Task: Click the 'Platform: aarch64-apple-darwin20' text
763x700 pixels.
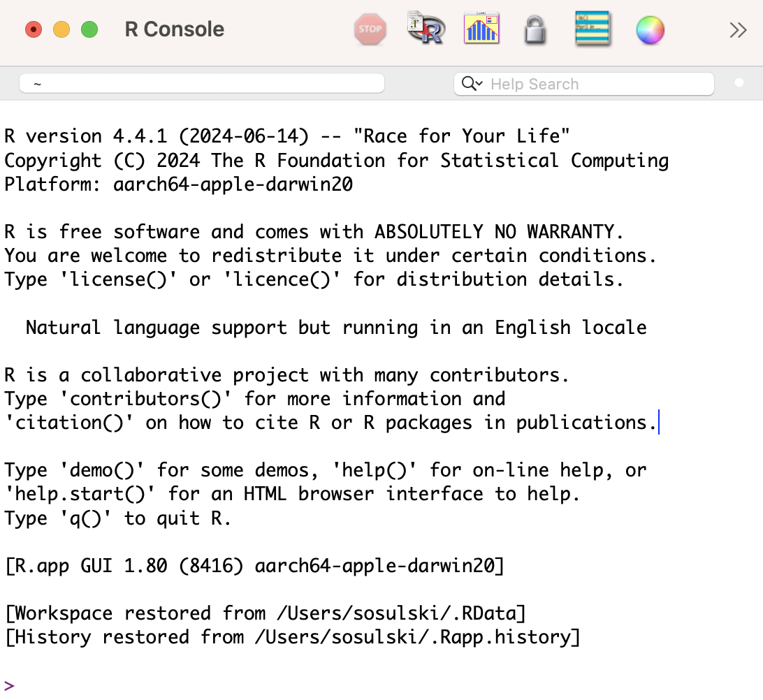Action: pos(179,185)
